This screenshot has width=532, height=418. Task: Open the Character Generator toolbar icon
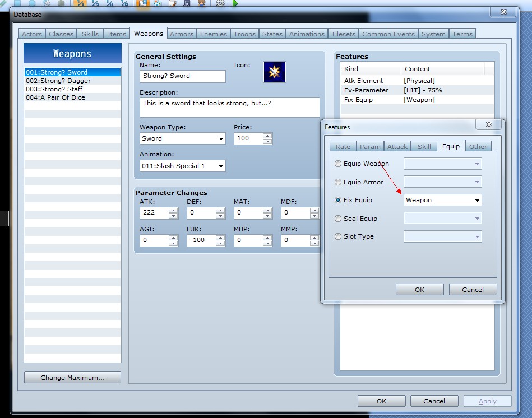tap(202, 3)
